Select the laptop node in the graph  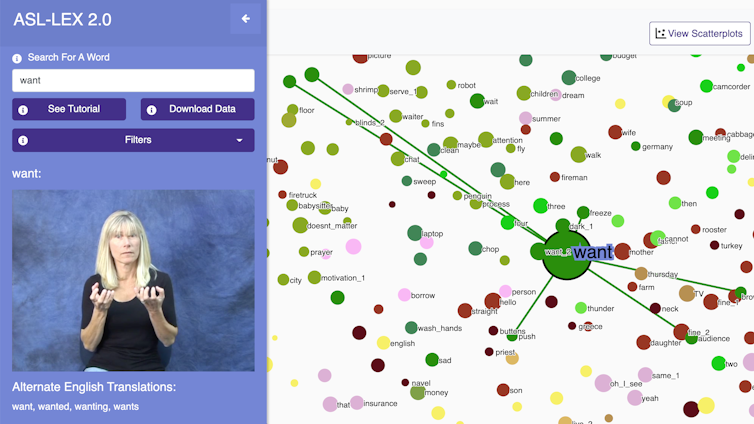pyautogui.click(x=415, y=233)
